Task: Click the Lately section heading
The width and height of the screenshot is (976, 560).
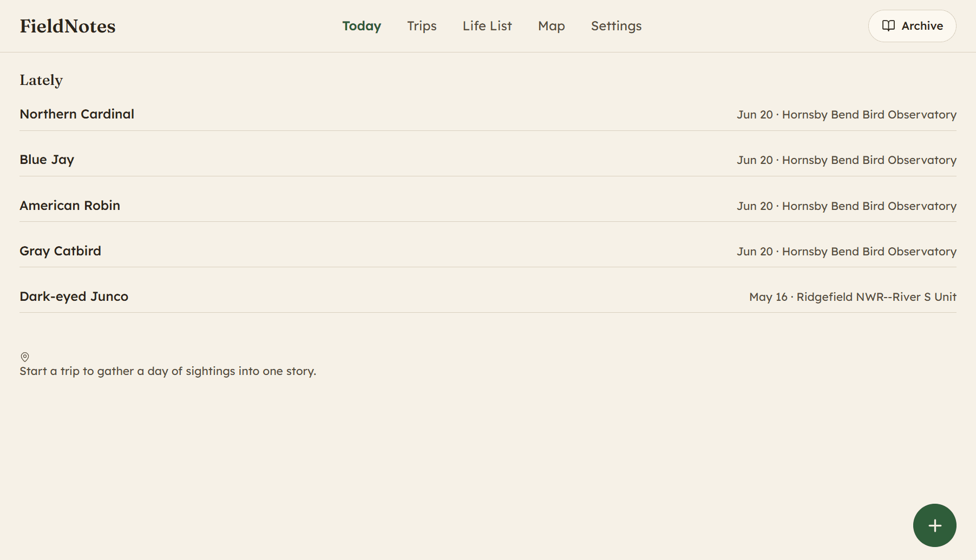Action: 41,80
